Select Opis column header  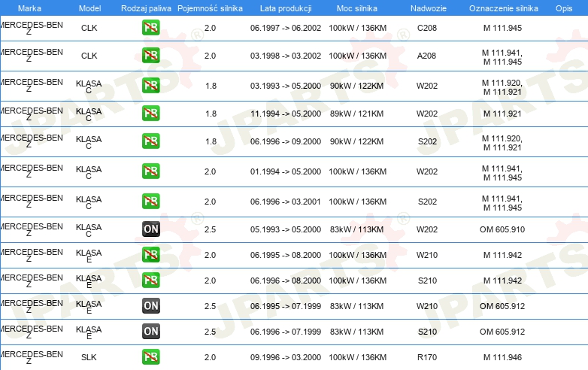tap(564, 8)
